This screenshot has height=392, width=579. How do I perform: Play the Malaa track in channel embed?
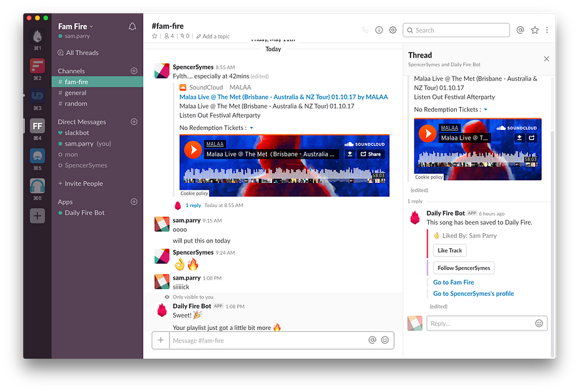click(x=193, y=150)
